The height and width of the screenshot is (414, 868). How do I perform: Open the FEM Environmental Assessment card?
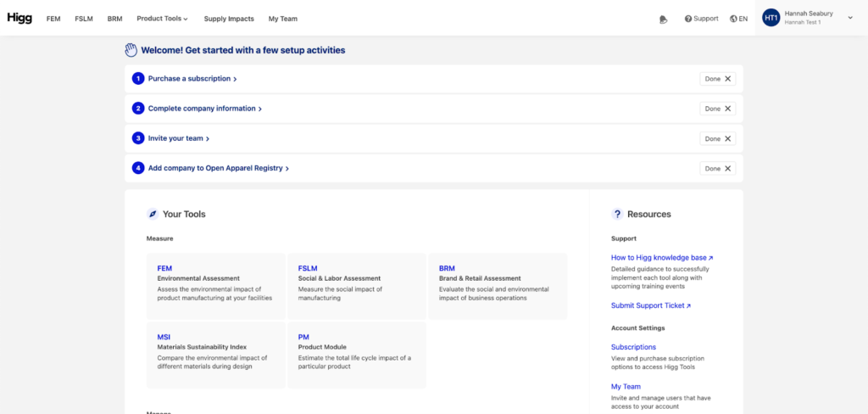point(216,286)
